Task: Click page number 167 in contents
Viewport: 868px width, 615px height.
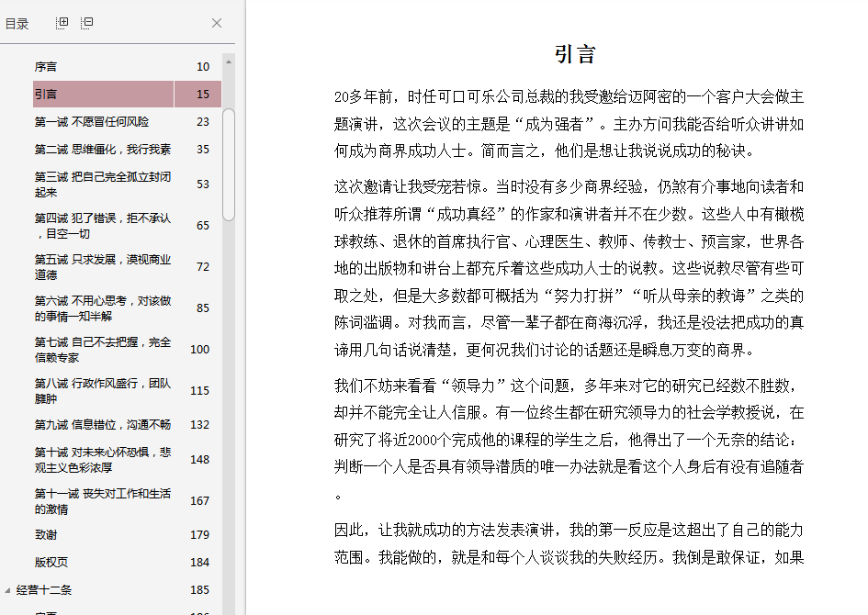Action: tap(200, 501)
